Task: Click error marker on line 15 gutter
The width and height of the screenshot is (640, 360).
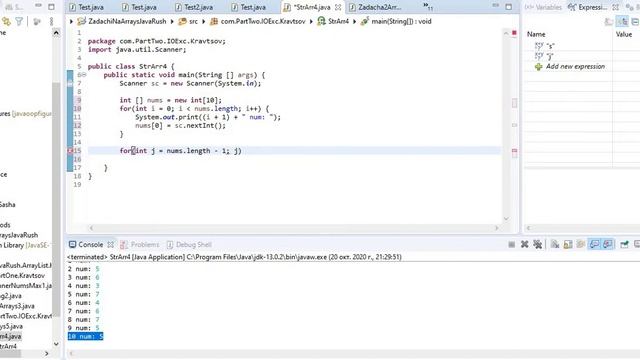Action: click(70, 151)
